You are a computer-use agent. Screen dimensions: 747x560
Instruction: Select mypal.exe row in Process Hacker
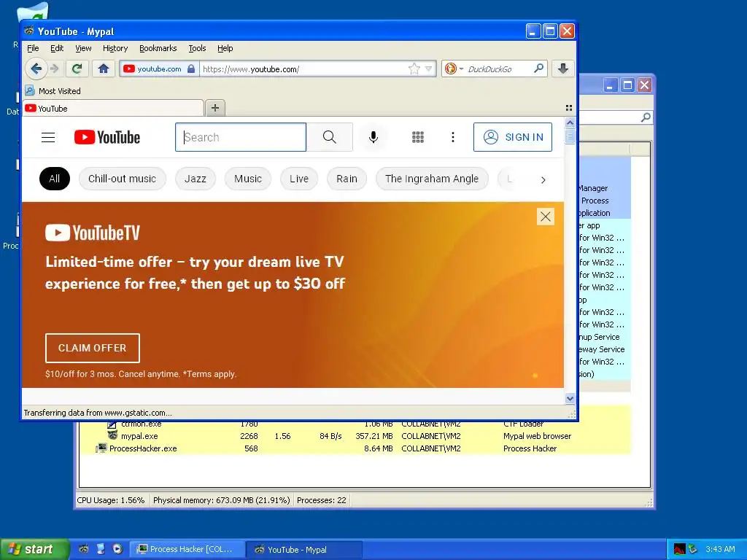(355, 436)
